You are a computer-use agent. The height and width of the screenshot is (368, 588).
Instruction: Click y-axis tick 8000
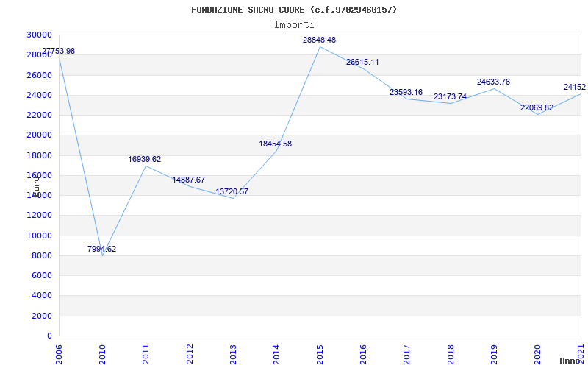[42, 255]
